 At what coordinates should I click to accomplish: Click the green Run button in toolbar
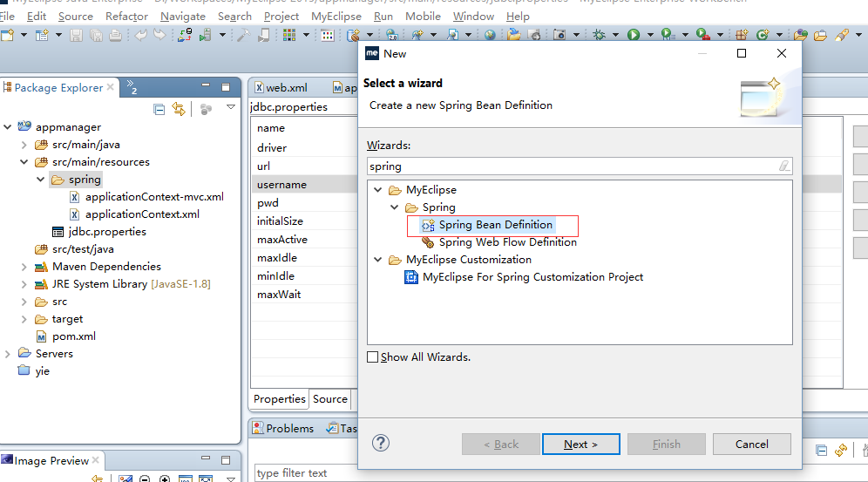point(634,35)
